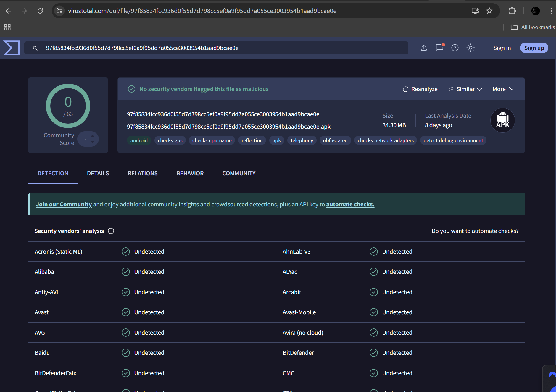Image resolution: width=556 pixels, height=392 pixels.
Task: Click the 8 days ago analysis date
Action: click(x=439, y=125)
